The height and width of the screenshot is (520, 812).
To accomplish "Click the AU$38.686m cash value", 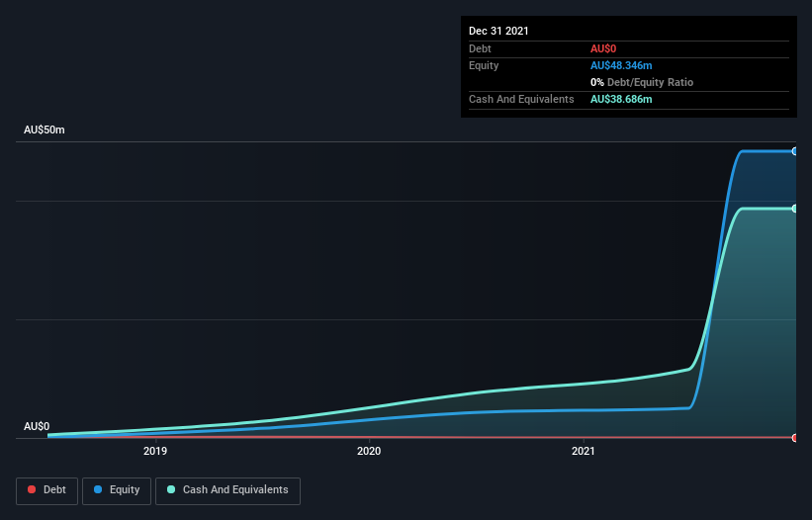I will pyautogui.click(x=621, y=99).
